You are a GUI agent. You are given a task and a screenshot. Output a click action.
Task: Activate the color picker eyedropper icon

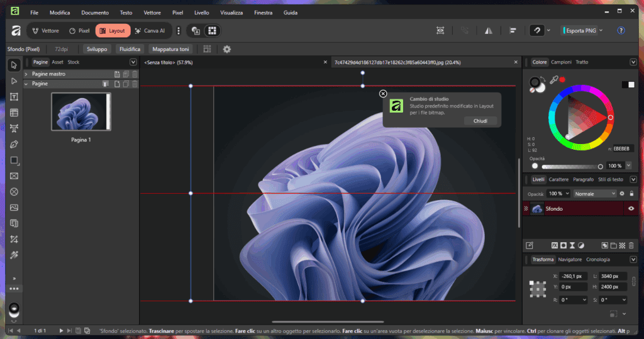(554, 80)
